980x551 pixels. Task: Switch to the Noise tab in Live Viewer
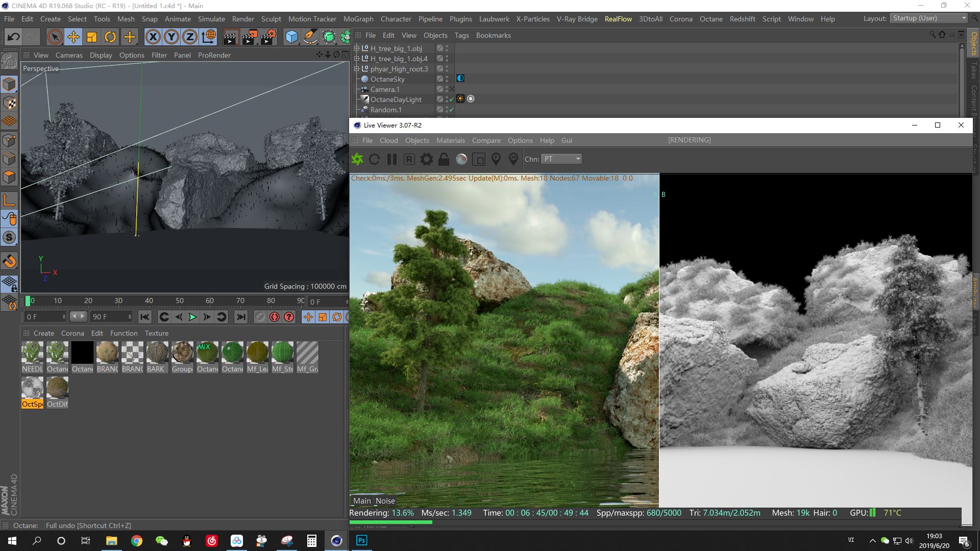click(x=386, y=501)
